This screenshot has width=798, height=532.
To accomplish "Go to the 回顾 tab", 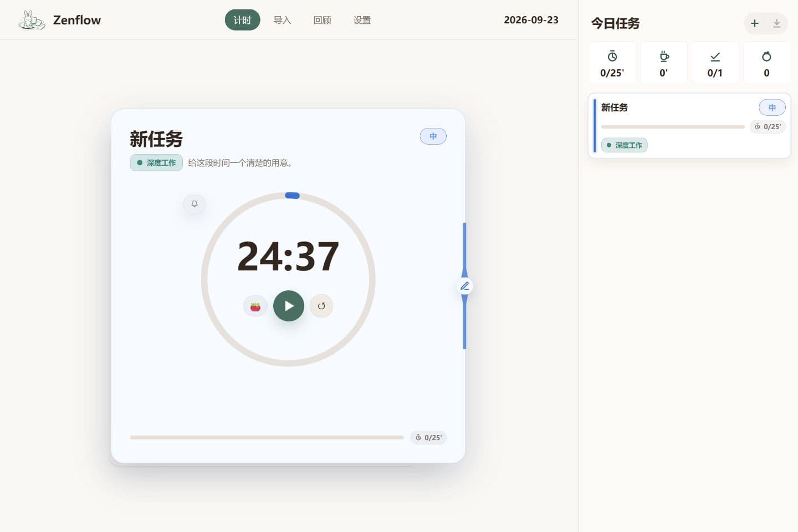I will (322, 20).
